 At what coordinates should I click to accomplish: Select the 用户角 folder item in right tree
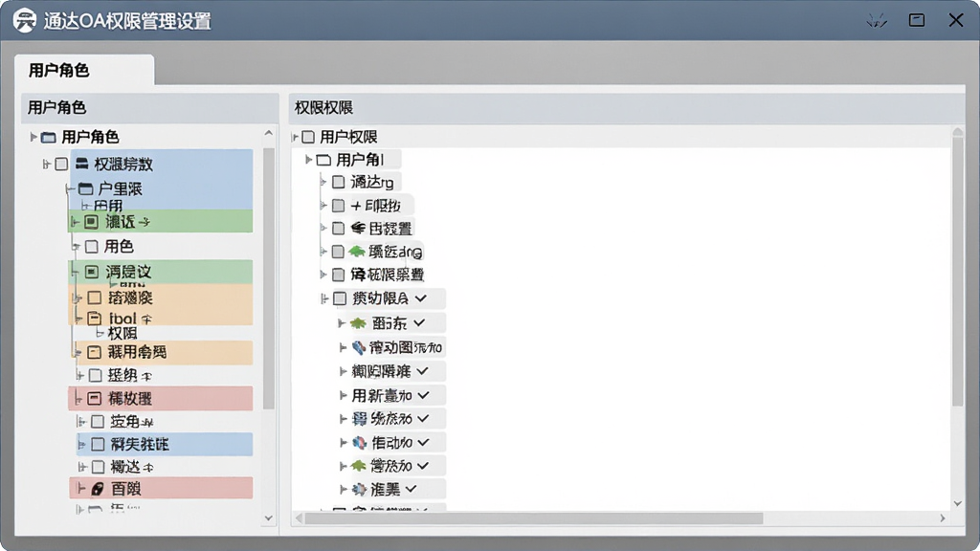[360, 160]
